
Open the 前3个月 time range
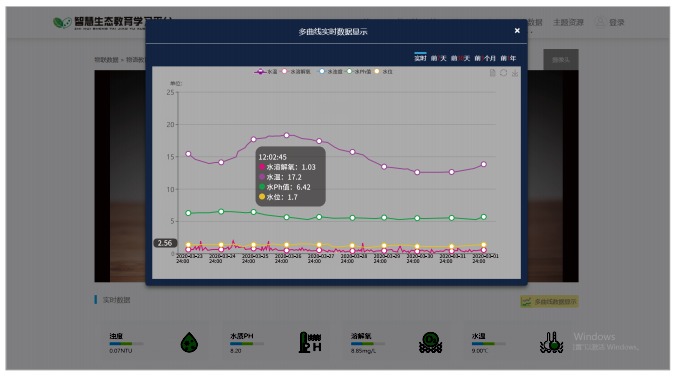485,58
